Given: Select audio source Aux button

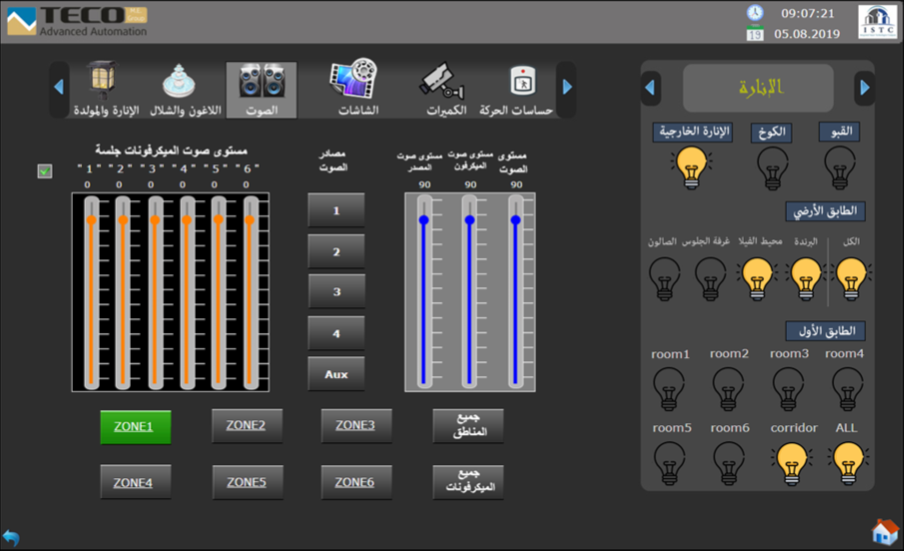Looking at the screenshot, I should click(x=336, y=373).
